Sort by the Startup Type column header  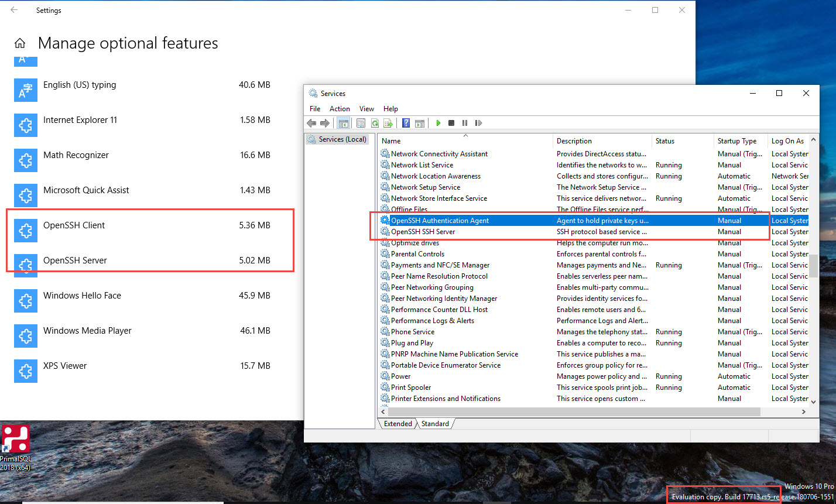[741, 141]
